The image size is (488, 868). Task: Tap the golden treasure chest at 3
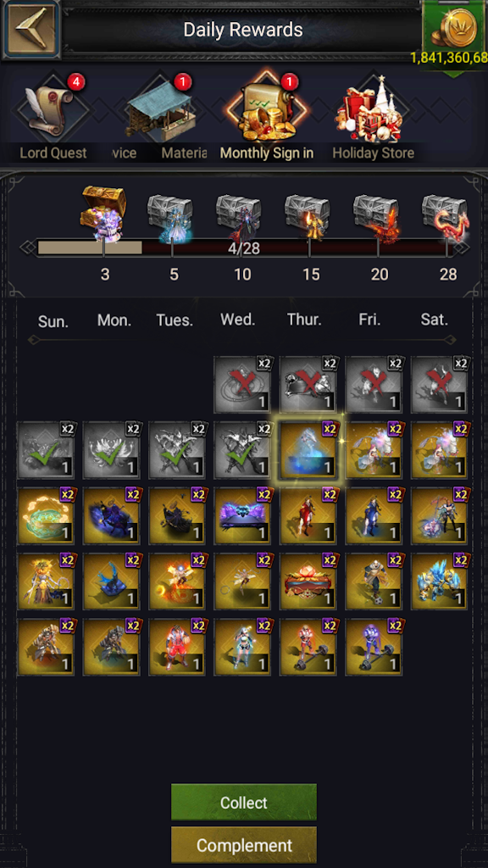104,213
